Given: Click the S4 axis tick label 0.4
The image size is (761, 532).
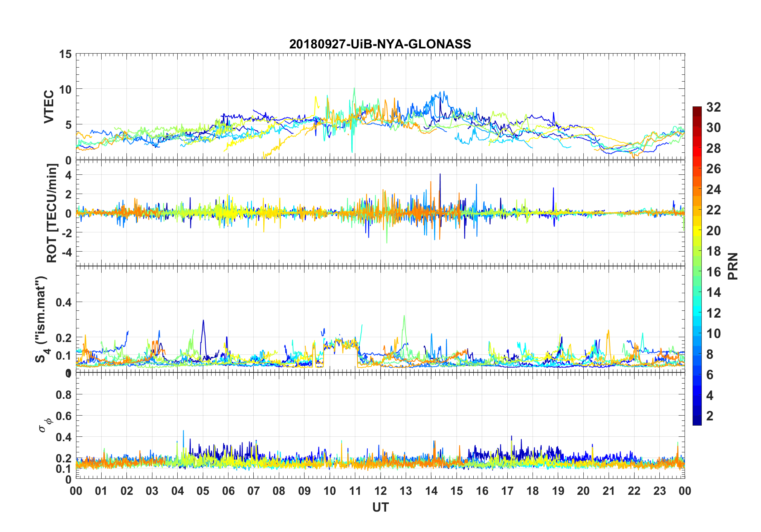Looking at the screenshot, I should pos(64,302).
